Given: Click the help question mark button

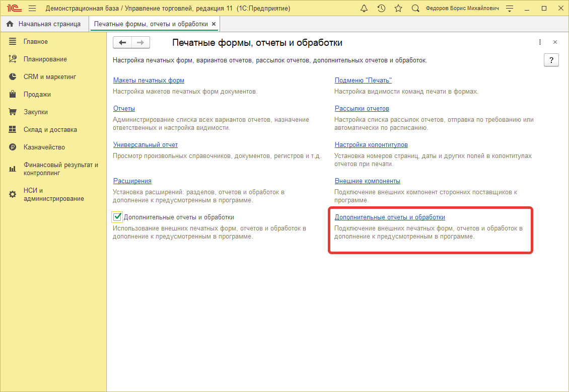Looking at the screenshot, I should 551,60.
